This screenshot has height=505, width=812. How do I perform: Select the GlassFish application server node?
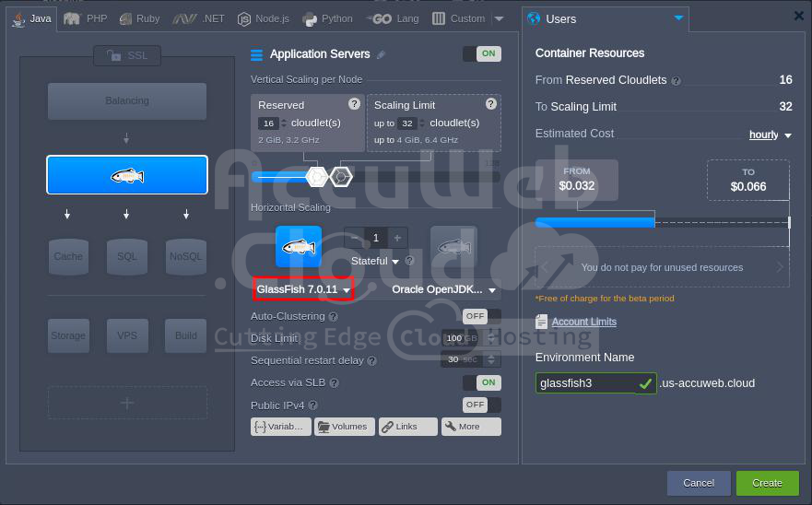[127, 175]
